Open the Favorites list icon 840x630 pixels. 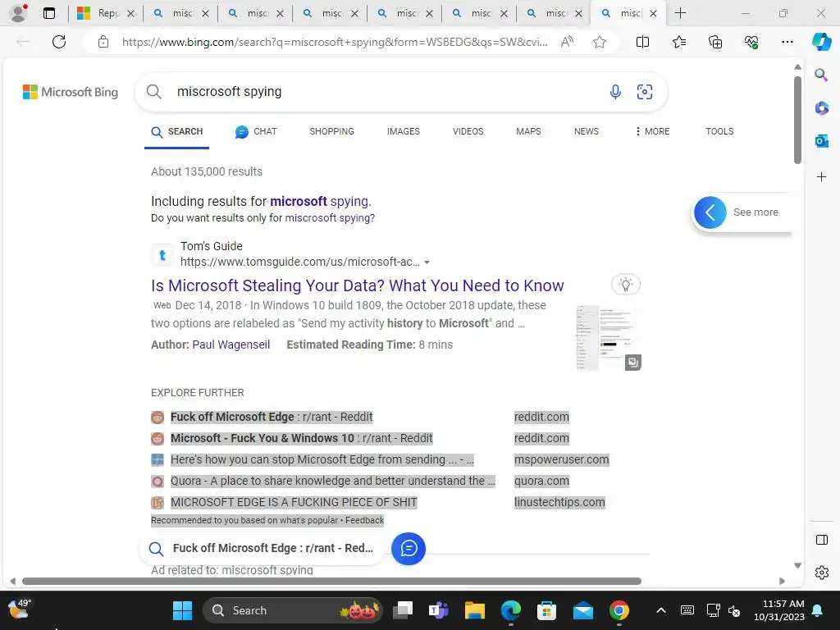678,42
